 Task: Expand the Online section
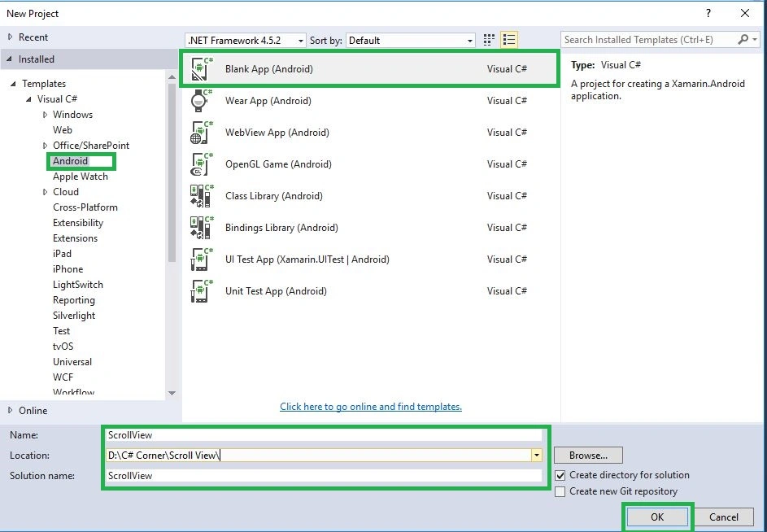pos(10,411)
